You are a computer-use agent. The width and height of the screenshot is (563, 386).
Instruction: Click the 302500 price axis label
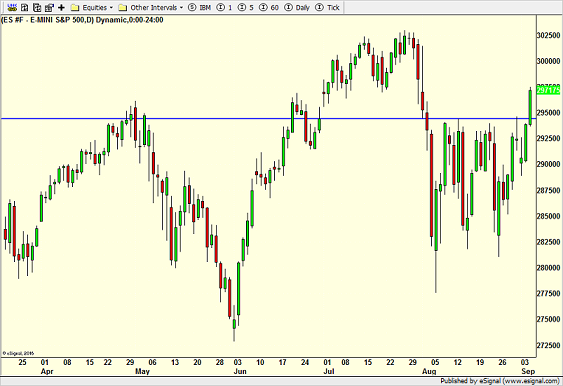point(548,35)
